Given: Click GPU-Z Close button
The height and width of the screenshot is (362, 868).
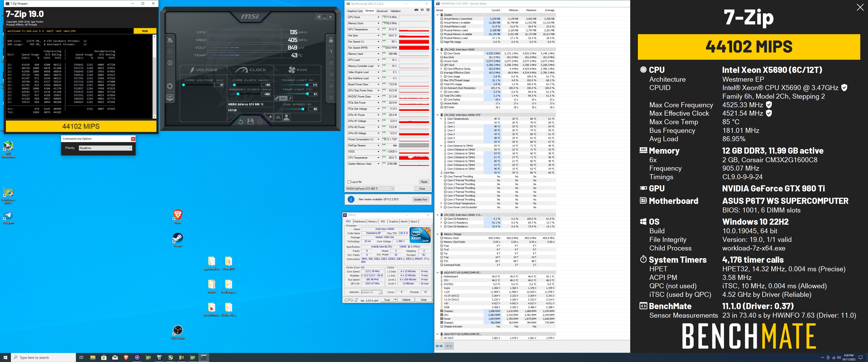Looking at the screenshot, I should pos(422,189).
